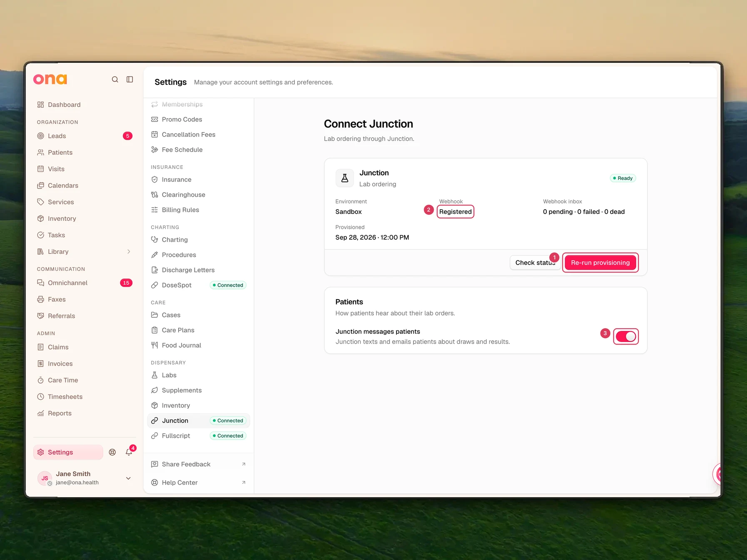Click the Labs flask icon in settings menu
The image size is (747, 560).
[154, 375]
